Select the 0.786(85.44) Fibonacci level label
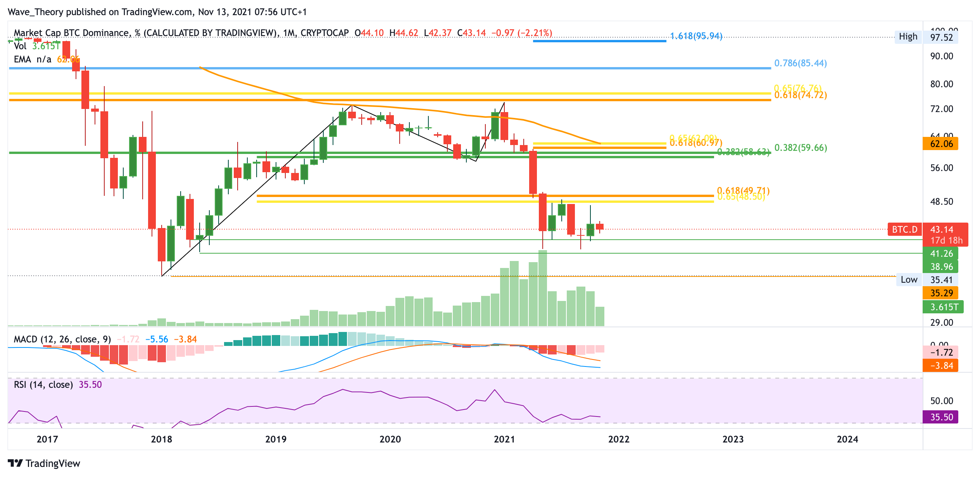 point(800,63)
